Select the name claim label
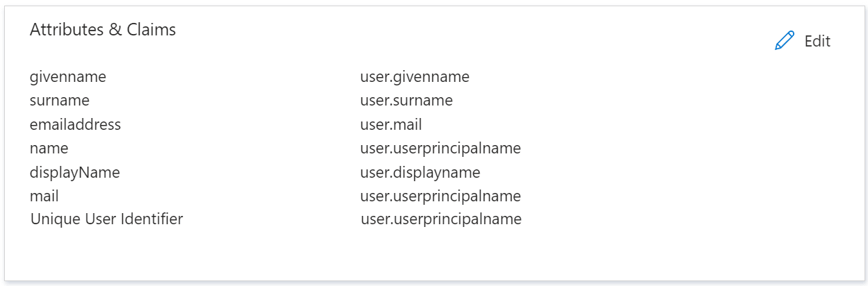Screen dimensions: 868x286 [49, 148]
